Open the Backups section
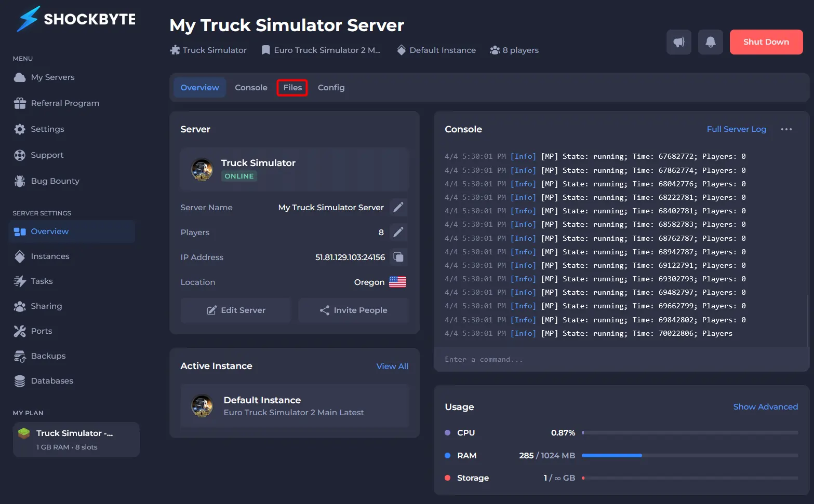Viewport: 814px width, 504px height. pyautogui.click(x=39, y=356)
